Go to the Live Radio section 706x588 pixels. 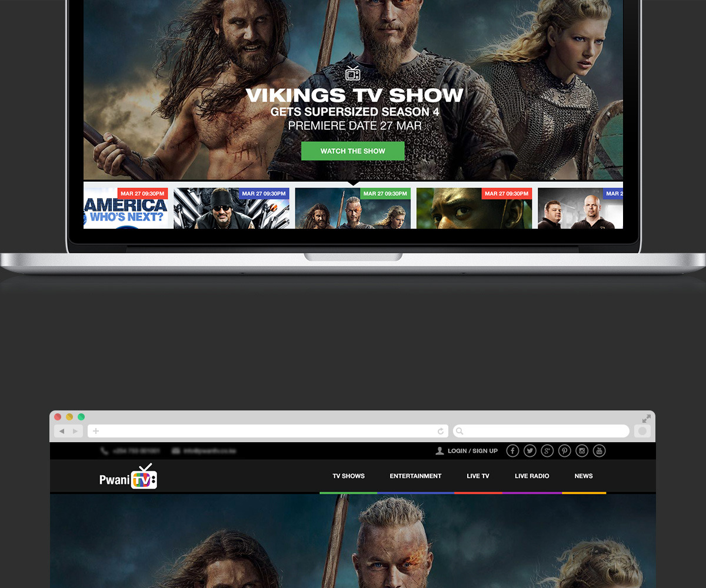(532, 476)
